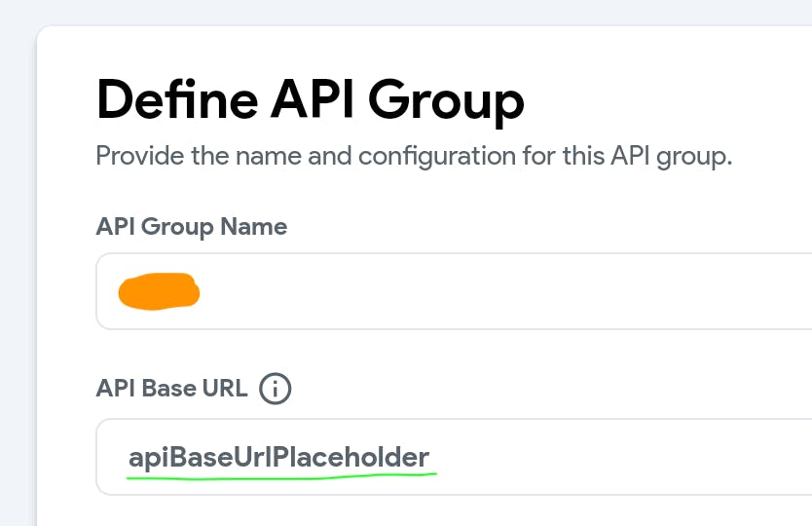Click the "API Base URL" label text
This screenshot has height=526, width=812.
(x=173, y=389)
